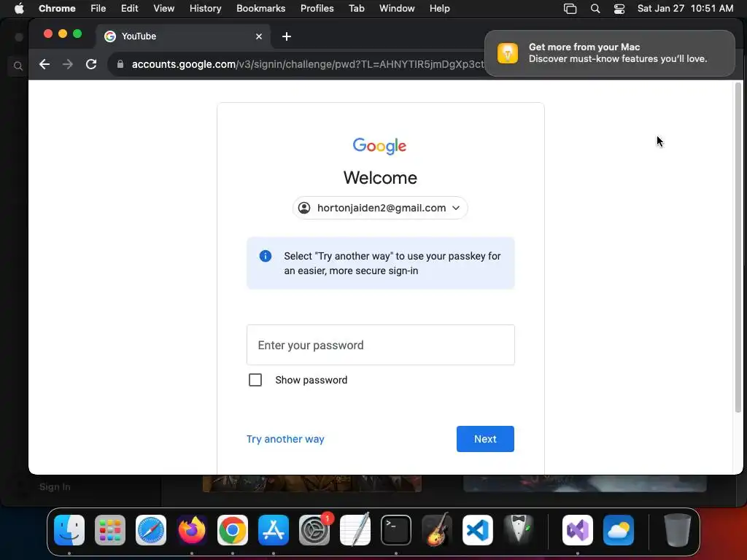Click the page vertical scrollbar
This screenshot has height=560, width=747.
(738, 248)
